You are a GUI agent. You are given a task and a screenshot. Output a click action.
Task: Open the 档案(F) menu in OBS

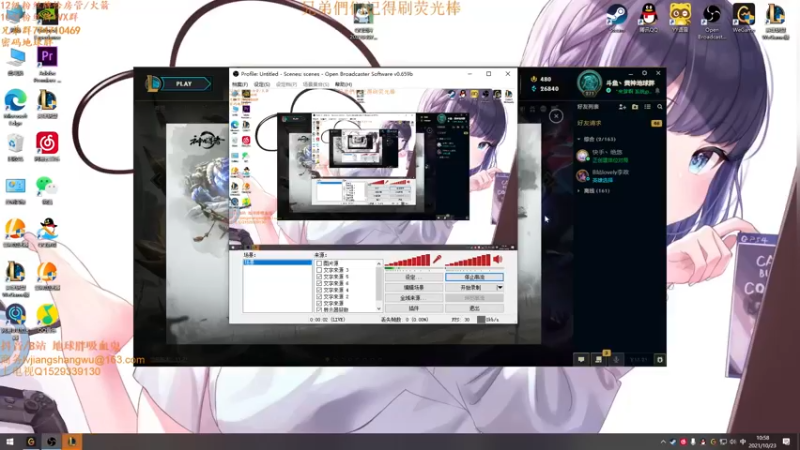(240, 84)
